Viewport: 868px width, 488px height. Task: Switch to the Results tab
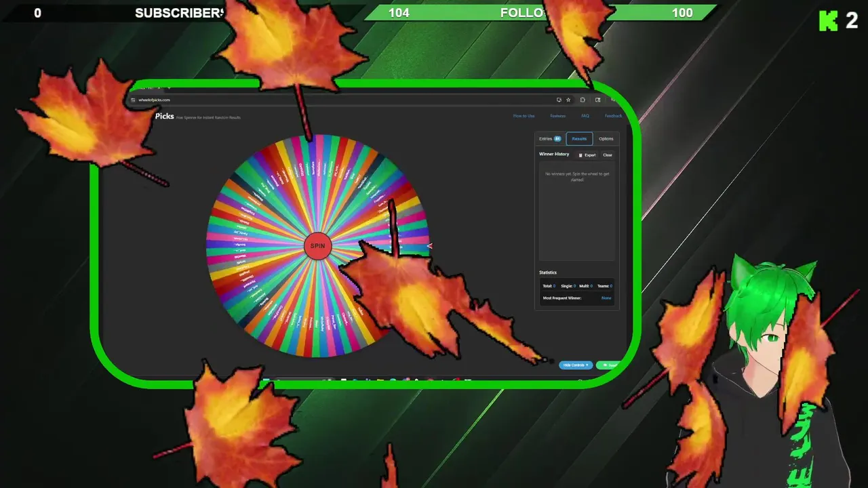coord(579,139)
